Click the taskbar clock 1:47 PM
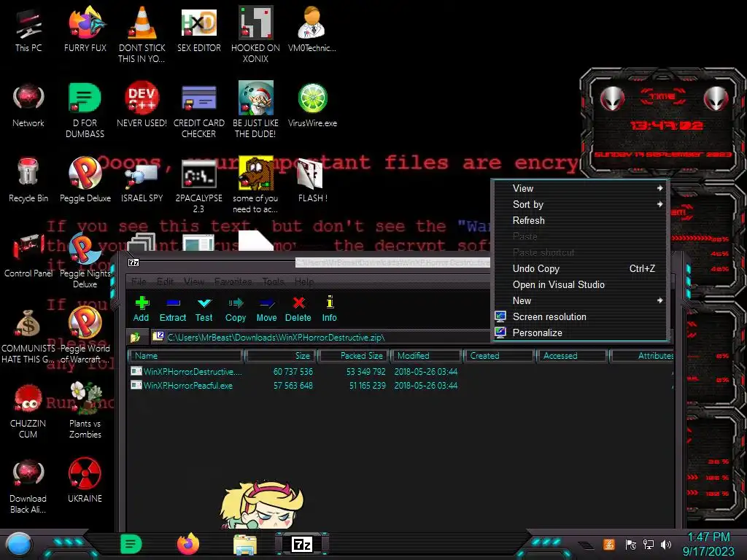747x560 pixels. pyautogui.click(x=708, y=544)
